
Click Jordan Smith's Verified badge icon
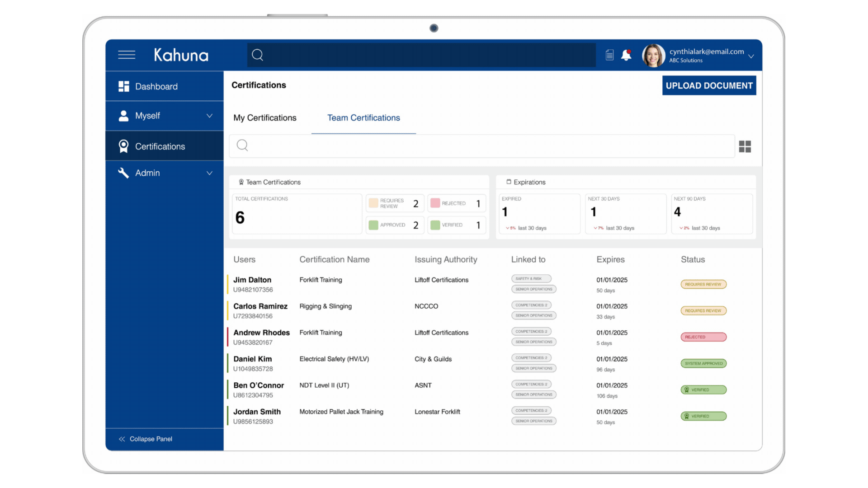tap(687, 416)
